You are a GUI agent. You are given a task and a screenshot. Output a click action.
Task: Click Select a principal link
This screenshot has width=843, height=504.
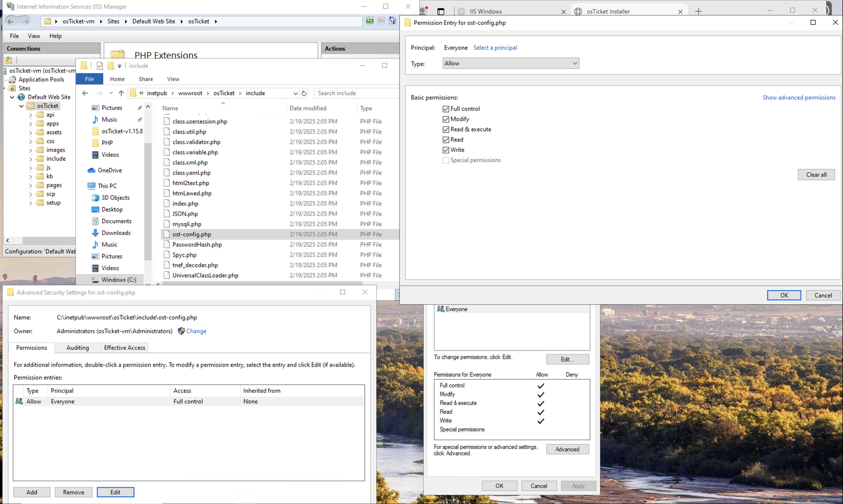(x=495, y=47)
